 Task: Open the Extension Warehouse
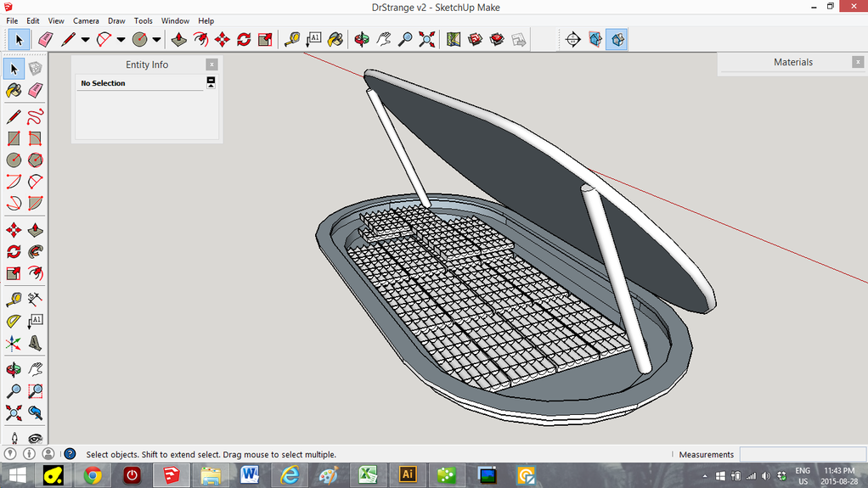(x=497, y=39)
